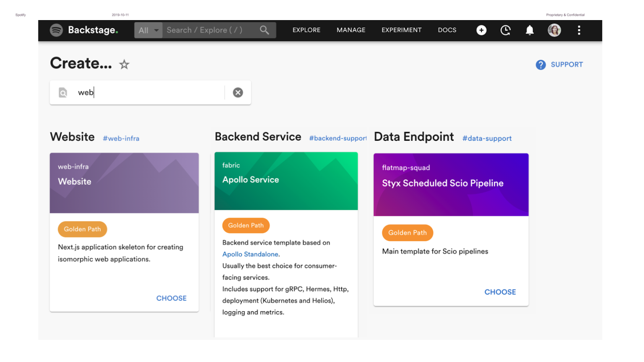The width and height of the screenshot is (644, 362).
Task: Open the create plus icon
Action: click(x=481, y=30)
